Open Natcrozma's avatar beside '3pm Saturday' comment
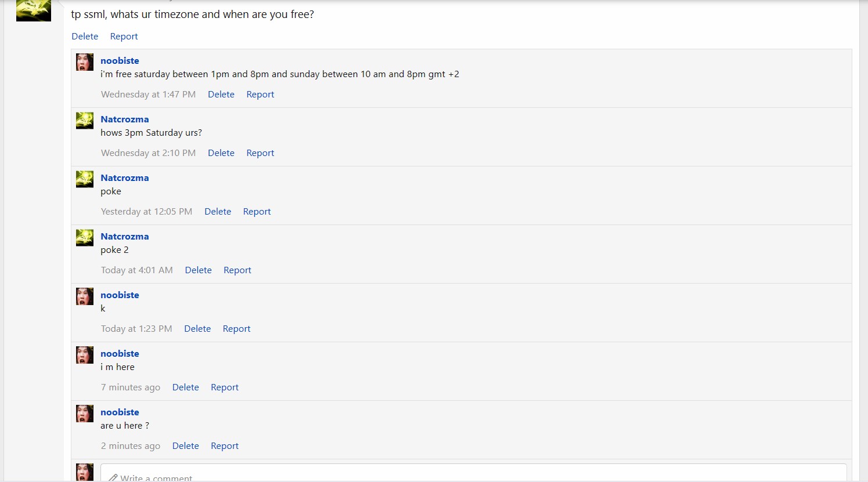Image resolution: width=868 pixels, height=482 pixels. point(85,121)
